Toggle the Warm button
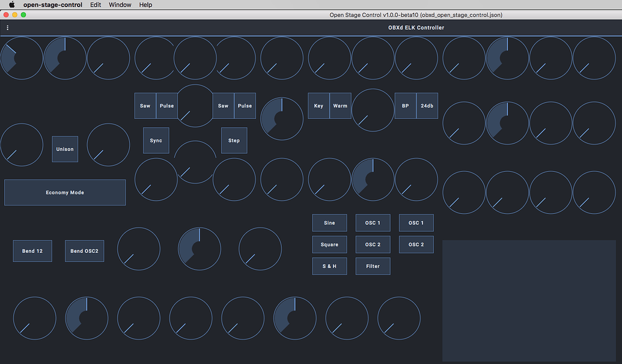 pyautogui.click(x=340, y=106)
